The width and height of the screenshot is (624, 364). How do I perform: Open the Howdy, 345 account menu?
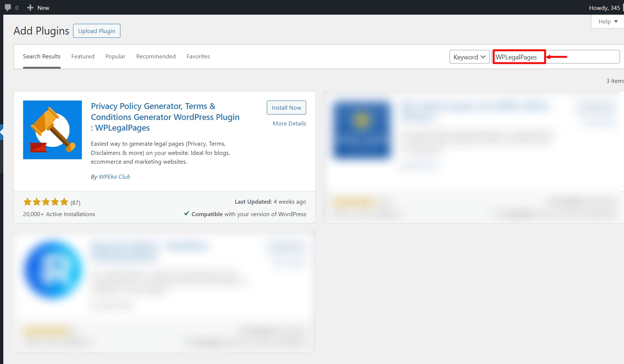pos(605,8)
